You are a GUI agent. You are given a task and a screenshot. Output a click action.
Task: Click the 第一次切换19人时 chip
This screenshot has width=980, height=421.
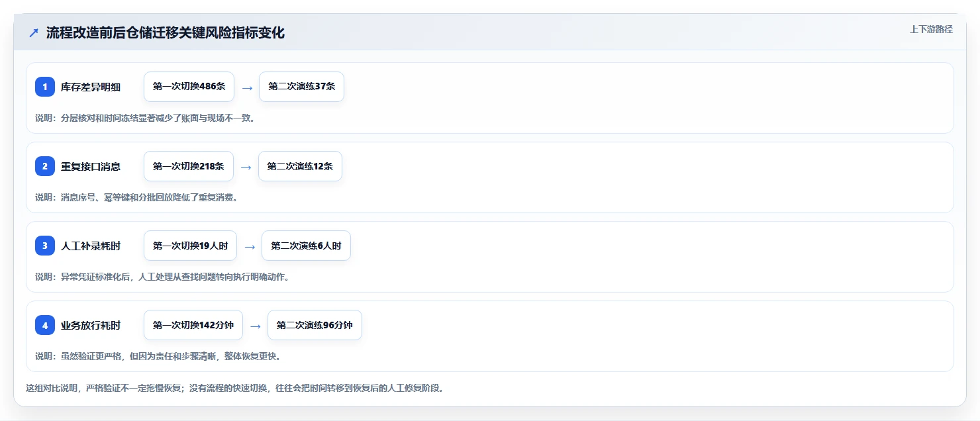click(x=190, y=246)
